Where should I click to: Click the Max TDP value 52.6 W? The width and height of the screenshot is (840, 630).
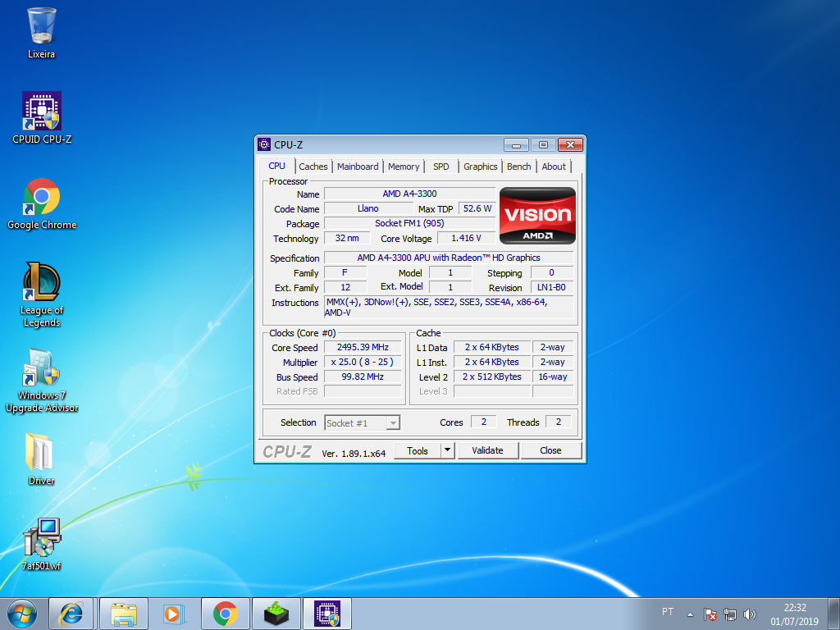point(477,209)
